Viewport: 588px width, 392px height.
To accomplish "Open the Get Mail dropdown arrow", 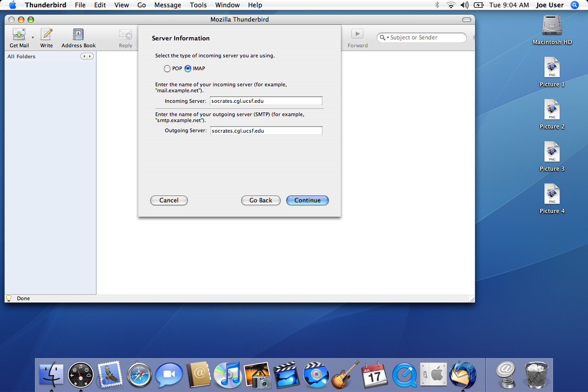I will click(x=33, y=37).
